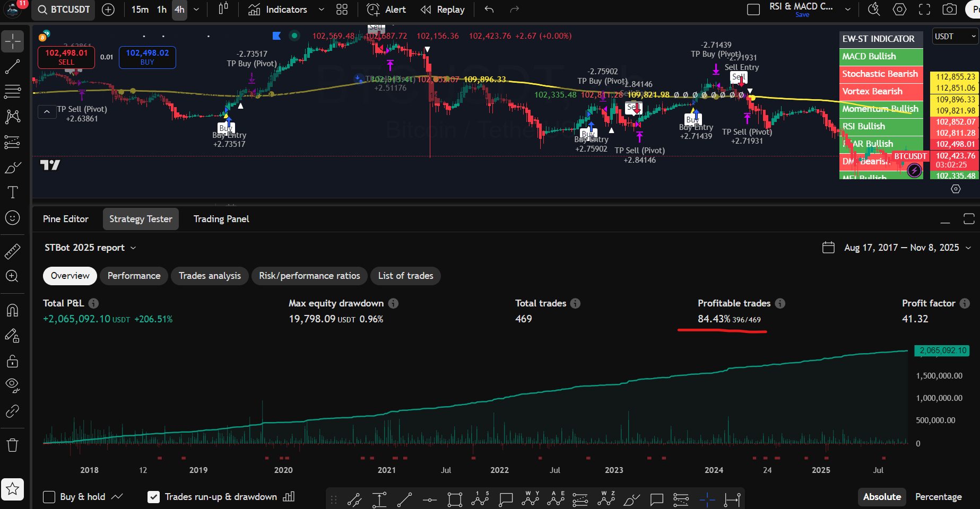
Task: Open indicator templates grid icon
Action: point(342,10)
